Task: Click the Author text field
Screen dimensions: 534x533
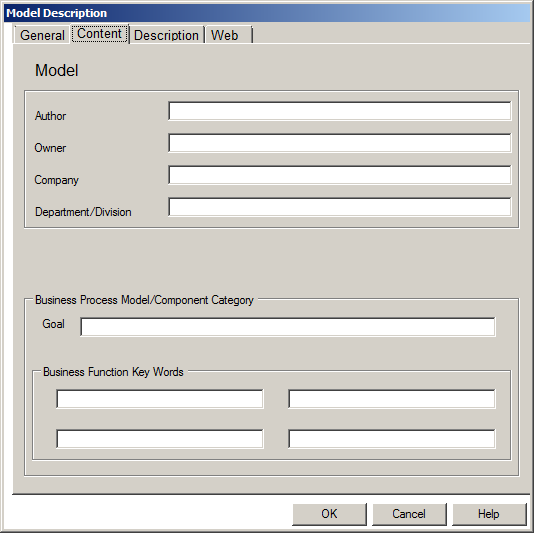Action: (x=340, y=111)
